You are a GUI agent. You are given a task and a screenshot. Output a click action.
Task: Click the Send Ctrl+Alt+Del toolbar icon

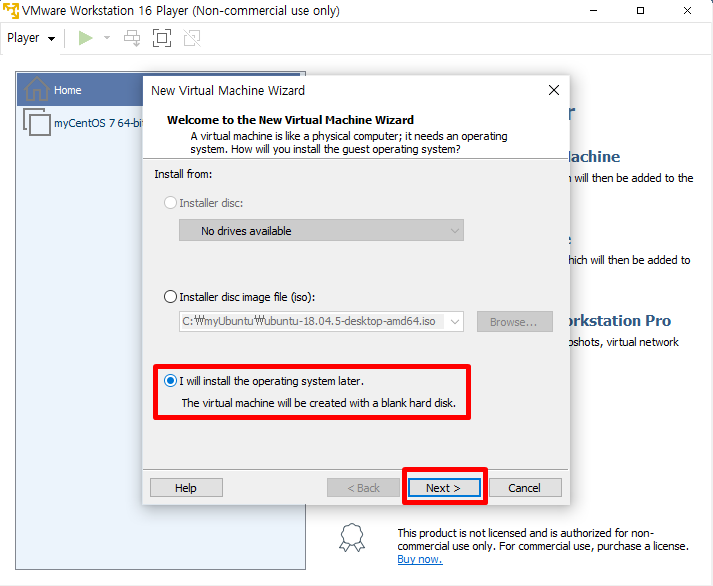pyautogui.click(x=132, y=38)
